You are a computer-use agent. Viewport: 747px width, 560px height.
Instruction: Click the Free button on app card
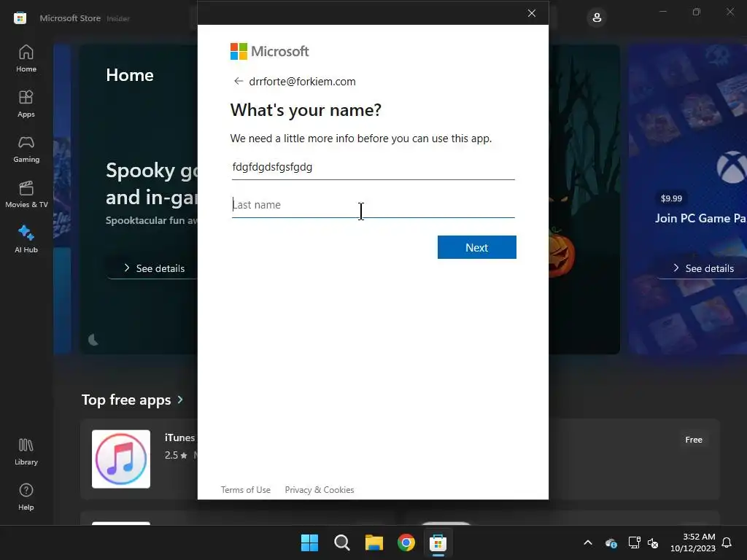click(694, 440)
